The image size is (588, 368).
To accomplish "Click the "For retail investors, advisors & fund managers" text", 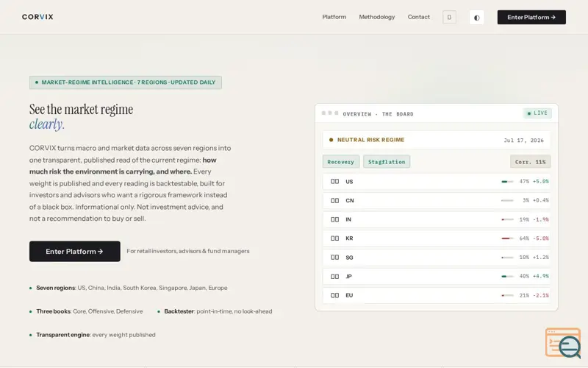I will pyautogui.click(x=188, y=251).
